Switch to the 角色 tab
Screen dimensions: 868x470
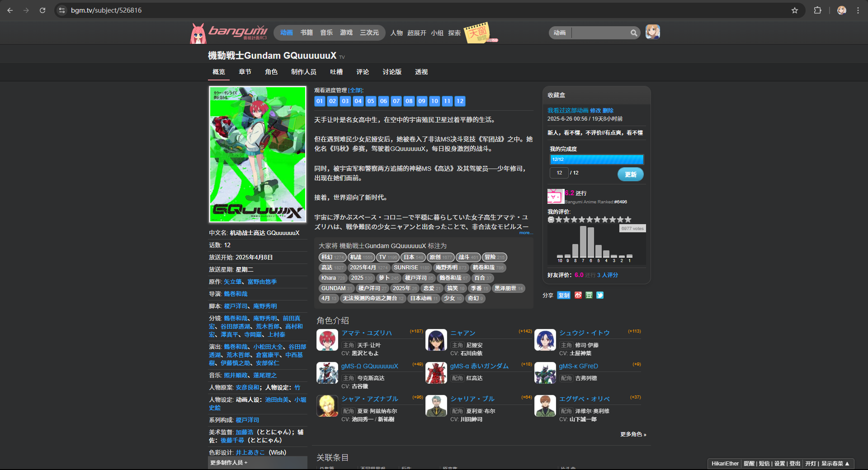coord(271,72)
